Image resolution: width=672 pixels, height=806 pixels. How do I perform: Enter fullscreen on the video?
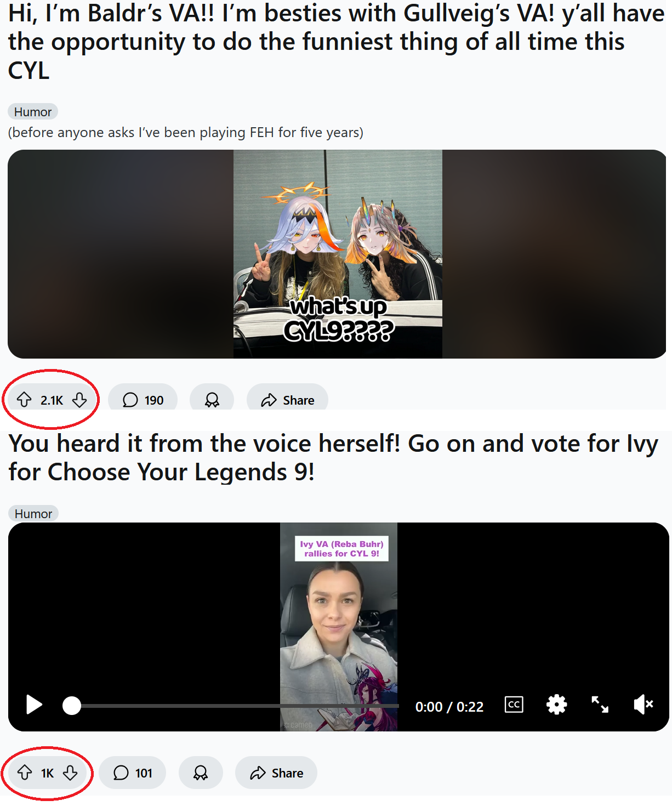coord(600,705)
